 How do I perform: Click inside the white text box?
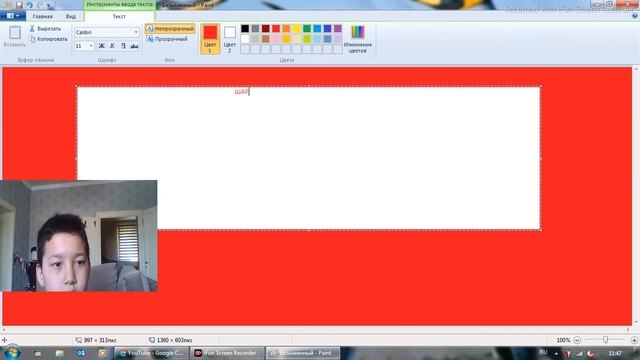309,158
